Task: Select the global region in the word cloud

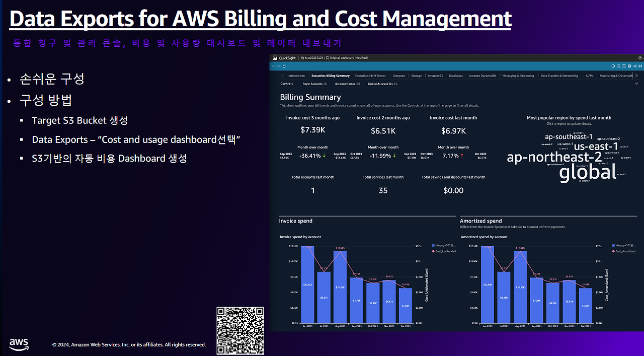Action: [588, 173]
